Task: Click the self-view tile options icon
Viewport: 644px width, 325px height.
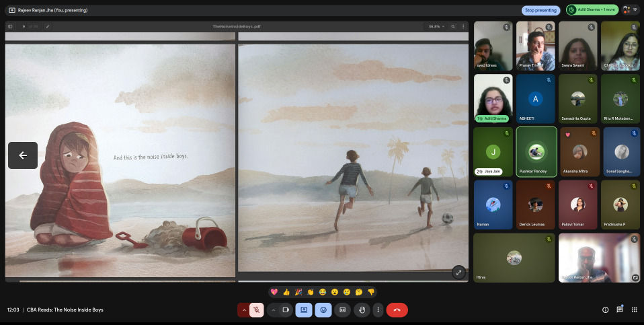Action: (x=635, y=277)
